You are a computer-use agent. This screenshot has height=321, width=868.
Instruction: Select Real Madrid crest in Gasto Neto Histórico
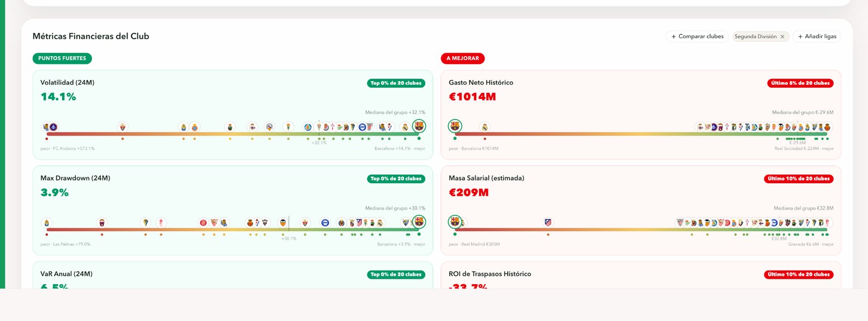(x=484, y=127)
